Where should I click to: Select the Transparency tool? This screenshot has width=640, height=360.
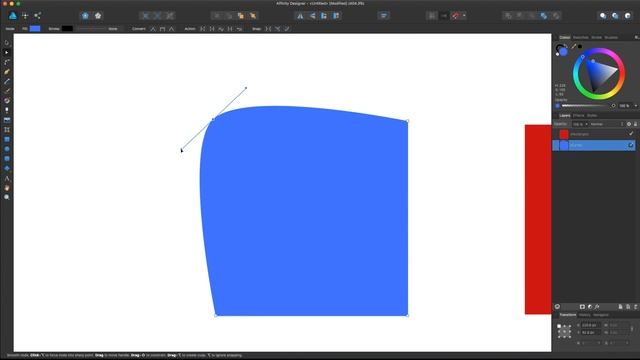(7, 110)
